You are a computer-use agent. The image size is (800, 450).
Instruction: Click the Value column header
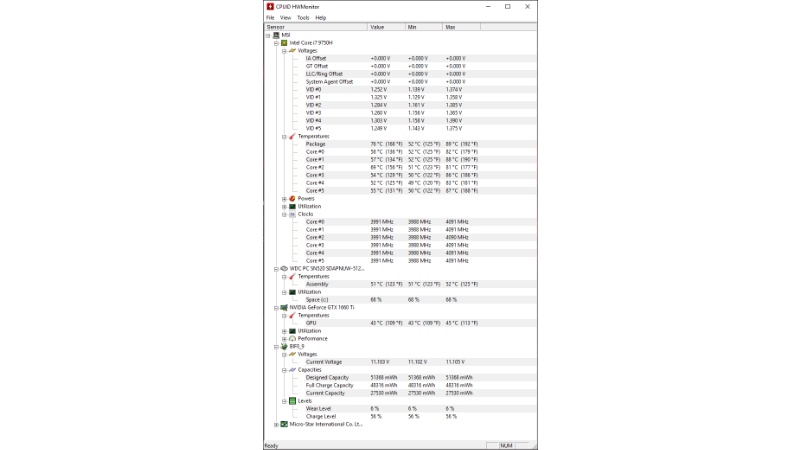(386, 27)
